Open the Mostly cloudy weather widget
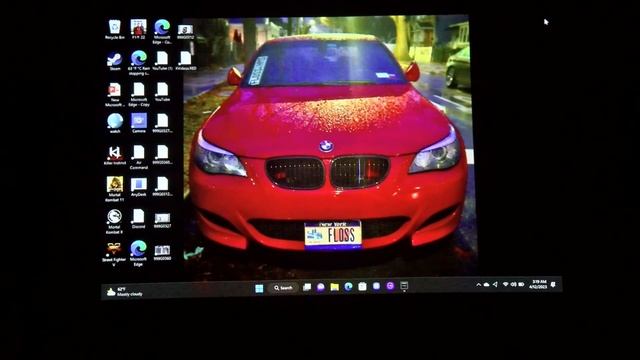This screenshot has height=360, width=640. [124, 291]
